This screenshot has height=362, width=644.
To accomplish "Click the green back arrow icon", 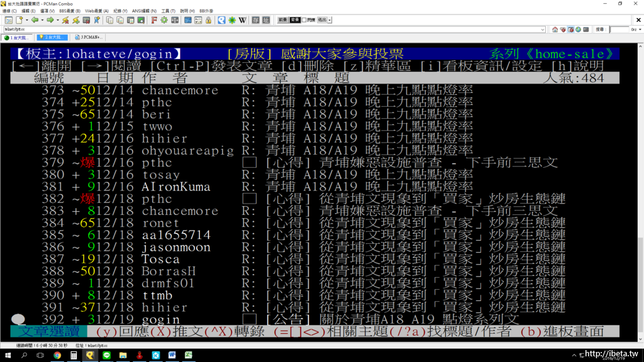I will [35, 20].
